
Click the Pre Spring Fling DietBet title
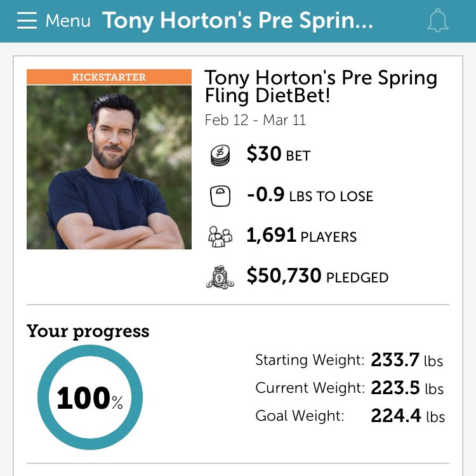pos(321,86)
